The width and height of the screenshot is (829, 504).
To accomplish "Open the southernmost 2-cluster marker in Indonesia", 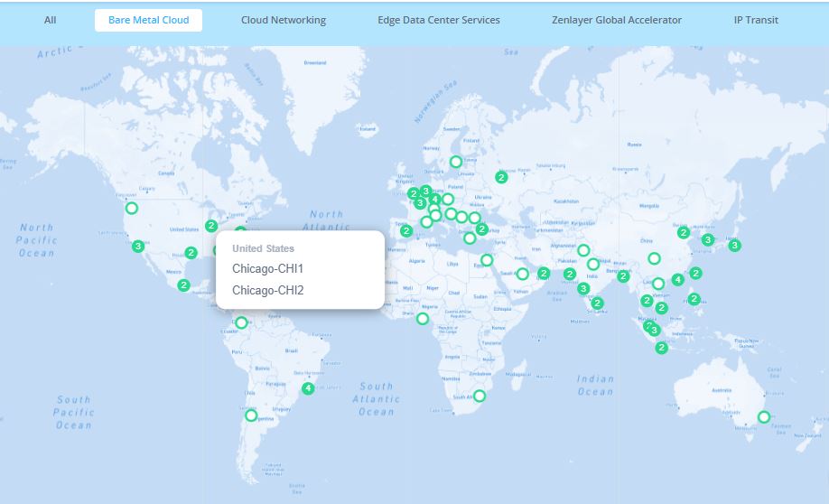I will point(661,348).
